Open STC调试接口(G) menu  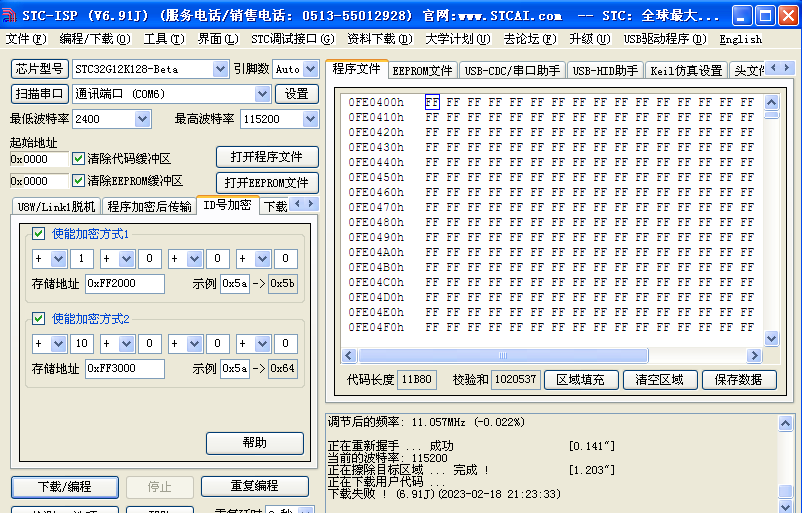(x=293, y=39)
